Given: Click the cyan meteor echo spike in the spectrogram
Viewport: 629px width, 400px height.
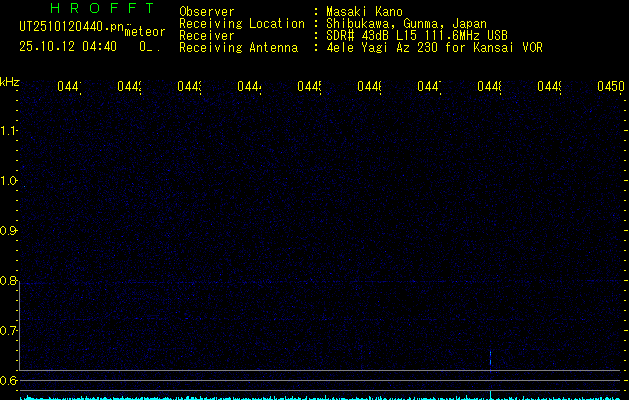Looking at the screenshot, I should [490, 358].
